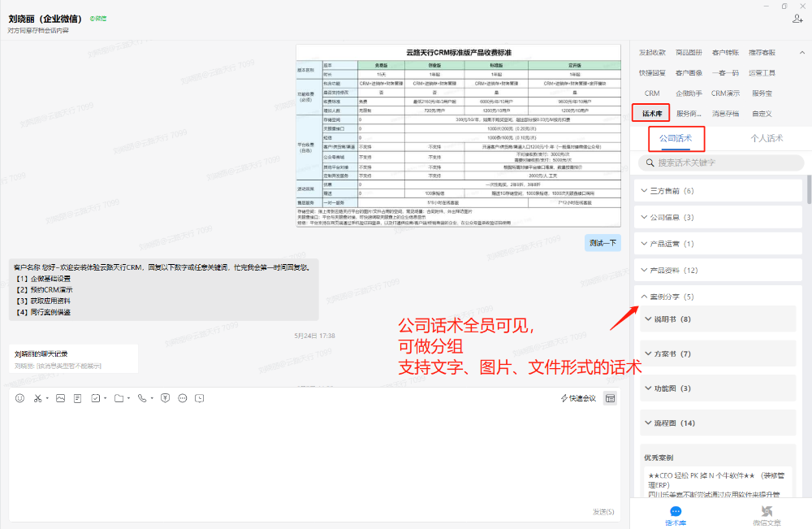Open the 服务宝 tab
This screenshot has width=812, height=529.
click(762, 93)
